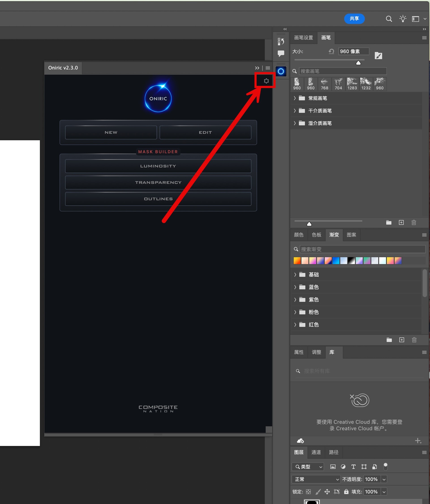Open the 正常 blend mode dropdown
The height and width of the screenshot is (504, 430).
316,479
